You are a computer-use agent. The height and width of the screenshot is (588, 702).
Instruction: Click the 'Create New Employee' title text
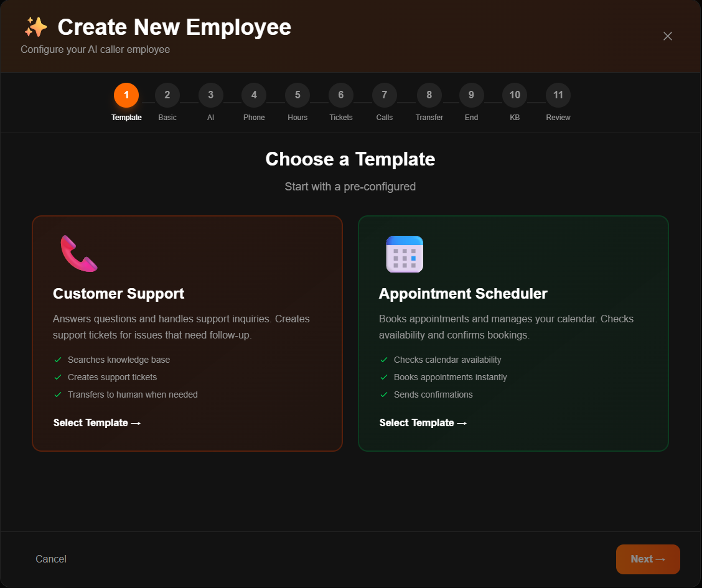(x=175, y=27)
